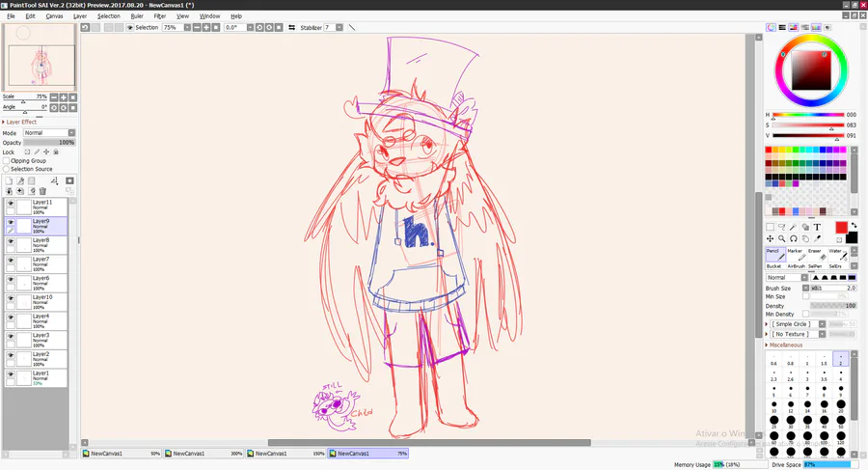
Task: Hide Layer7 with its eye icon
Action: pos(11,260)
